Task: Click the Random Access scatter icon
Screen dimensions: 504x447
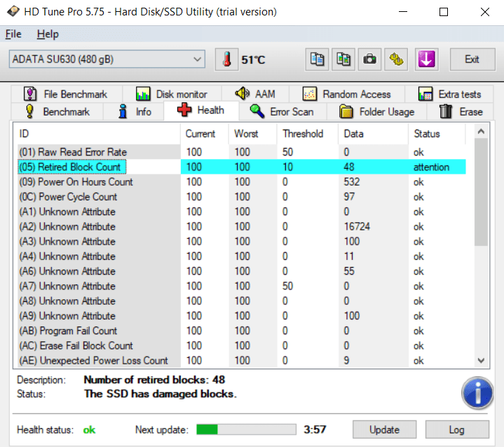Action: (x=310, y=94)
